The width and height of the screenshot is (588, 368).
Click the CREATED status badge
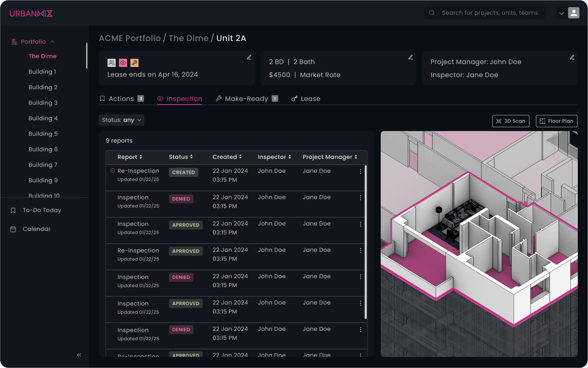pos(184,172)
